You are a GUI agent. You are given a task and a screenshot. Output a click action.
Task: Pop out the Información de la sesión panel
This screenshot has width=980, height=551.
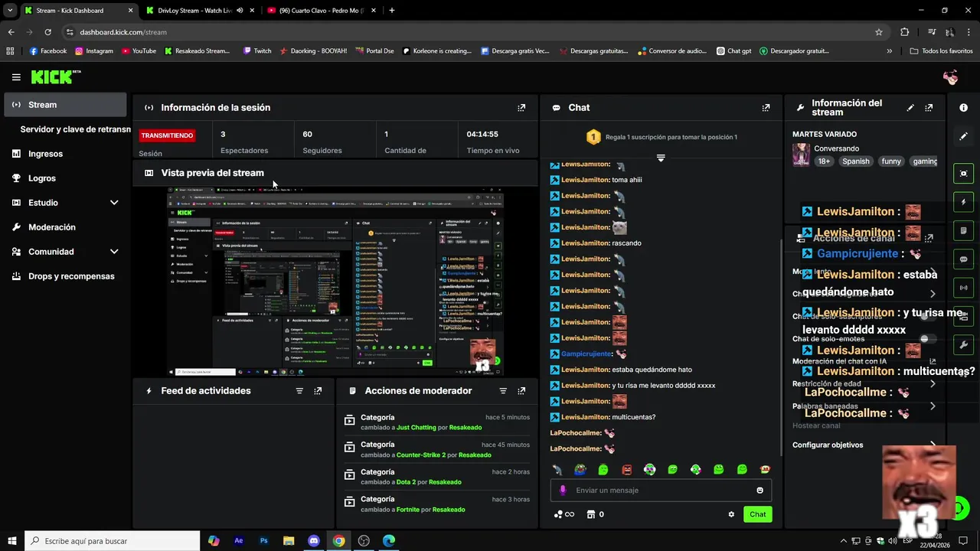521,108
